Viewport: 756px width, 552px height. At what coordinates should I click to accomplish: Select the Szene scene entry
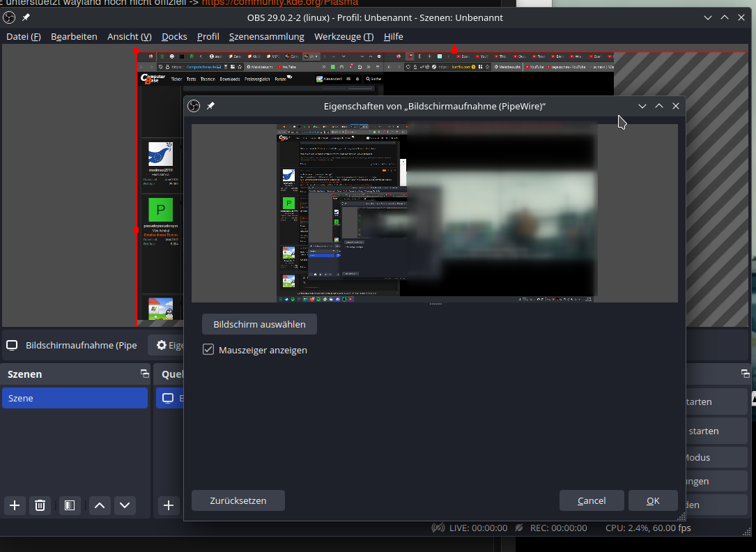[x=75, y=398]
